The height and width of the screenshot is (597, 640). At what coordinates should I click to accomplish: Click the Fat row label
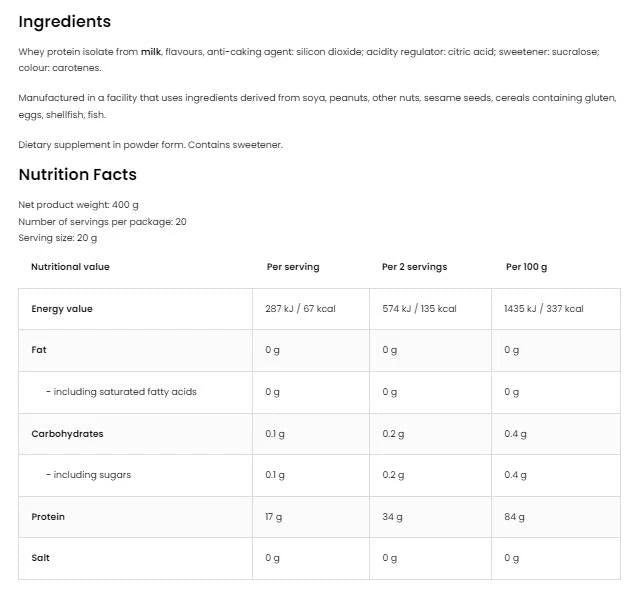click(39, 350)
